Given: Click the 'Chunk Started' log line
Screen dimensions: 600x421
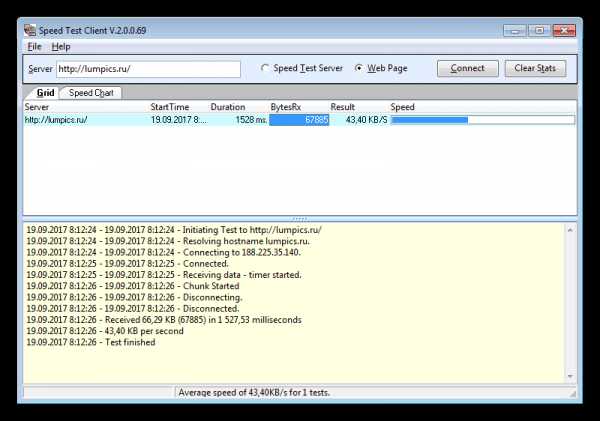Looking at the screenshot, I should (x=132, y=286).
